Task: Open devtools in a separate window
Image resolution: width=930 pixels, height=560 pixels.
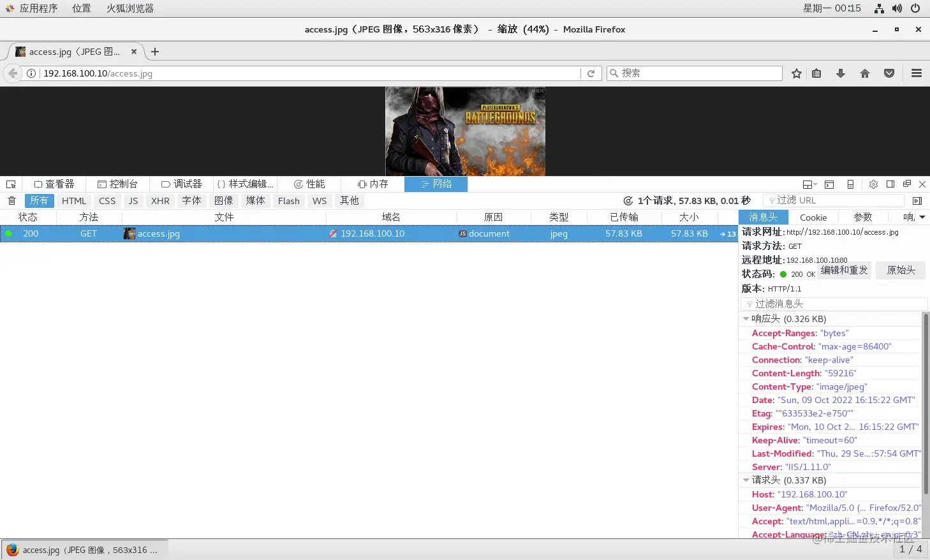Action: [907, 184]
